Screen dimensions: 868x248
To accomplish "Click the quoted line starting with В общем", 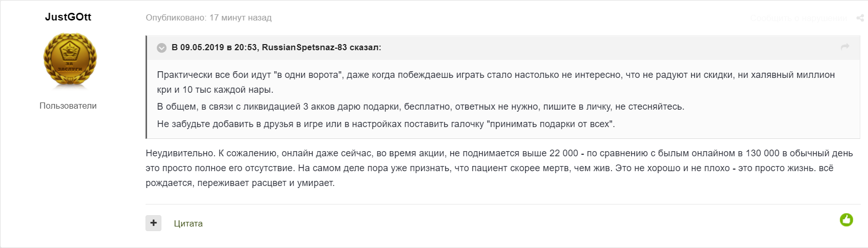I will 420,107.
